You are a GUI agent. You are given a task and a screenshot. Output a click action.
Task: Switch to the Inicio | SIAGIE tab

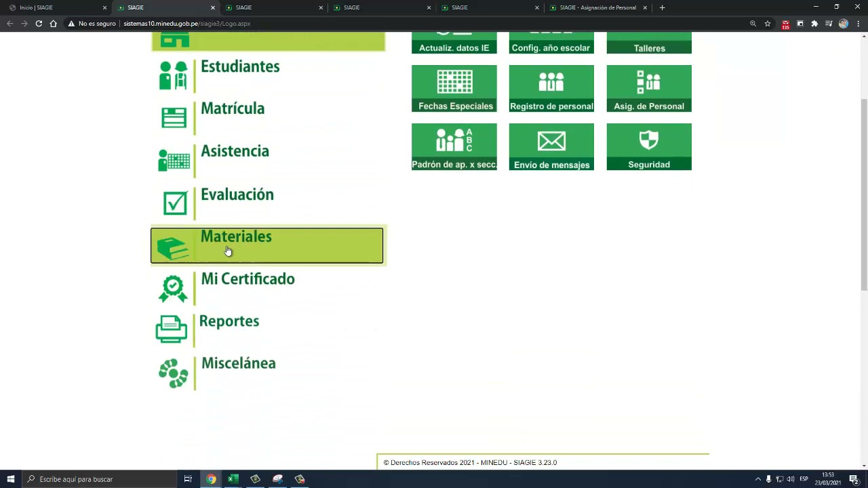54,7
